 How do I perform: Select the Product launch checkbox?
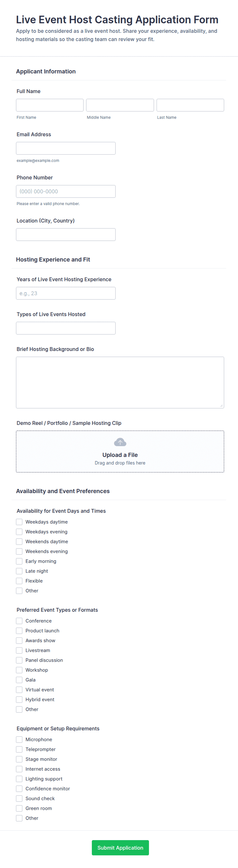(x=19, y=630)
